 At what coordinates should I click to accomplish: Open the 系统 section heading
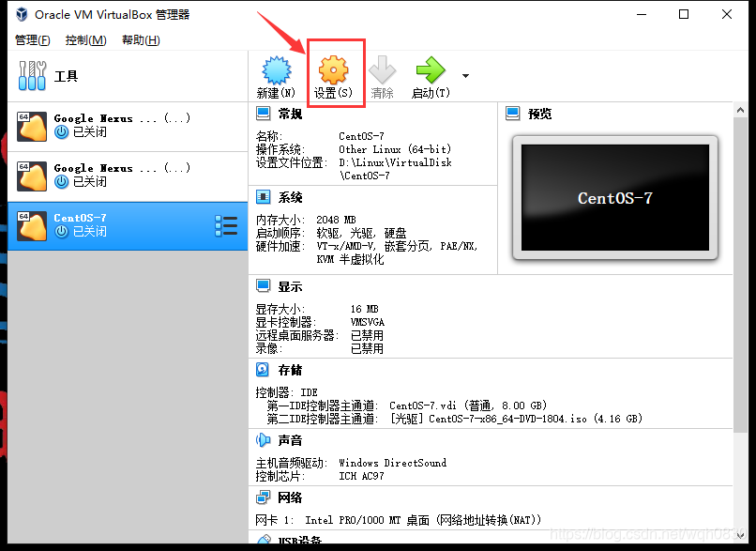tap(290, 197)
